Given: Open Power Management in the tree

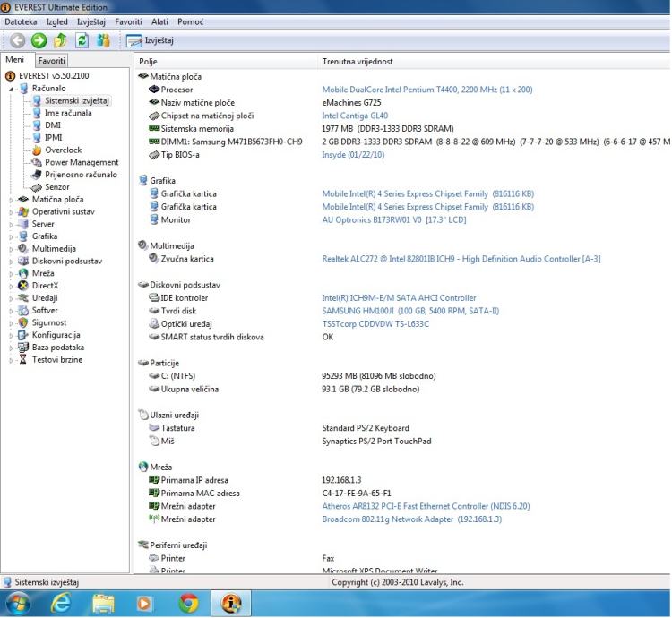Looking at the screenshot, I should click(81, 162).
